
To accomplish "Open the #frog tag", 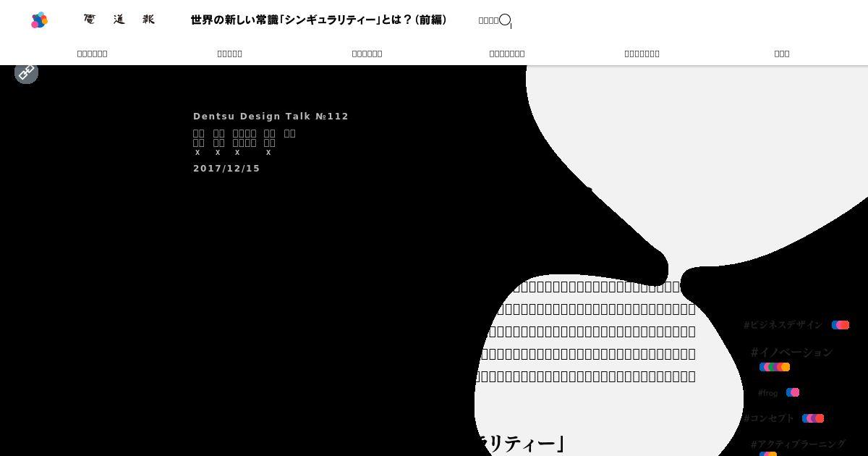I will [x=767, y=393].
